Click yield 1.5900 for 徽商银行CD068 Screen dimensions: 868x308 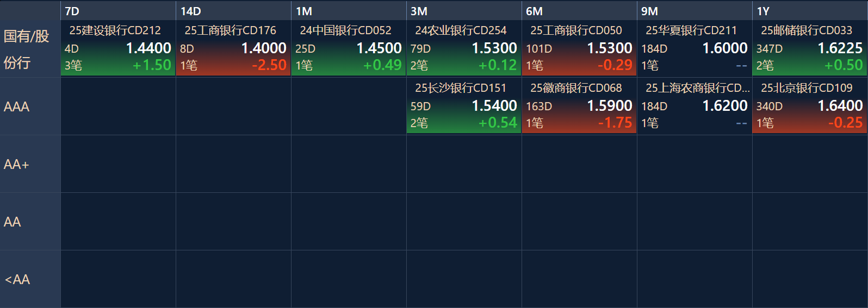tap(610, 106)
